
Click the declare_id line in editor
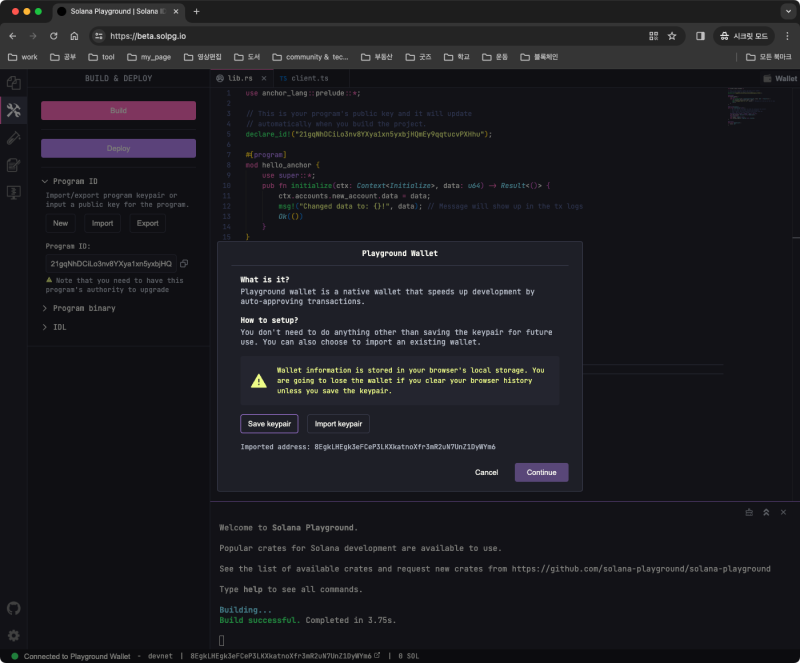(368, 134)
